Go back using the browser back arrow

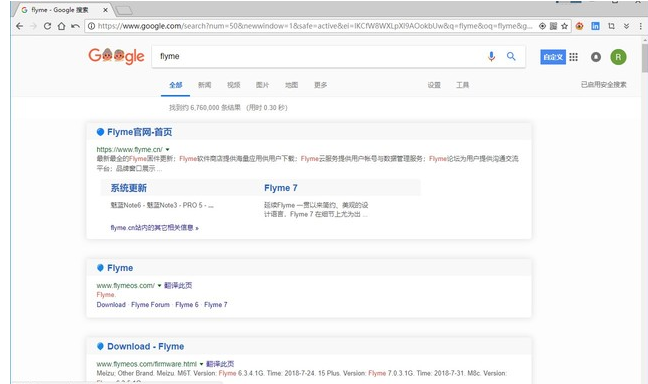(x=19, y=26)
